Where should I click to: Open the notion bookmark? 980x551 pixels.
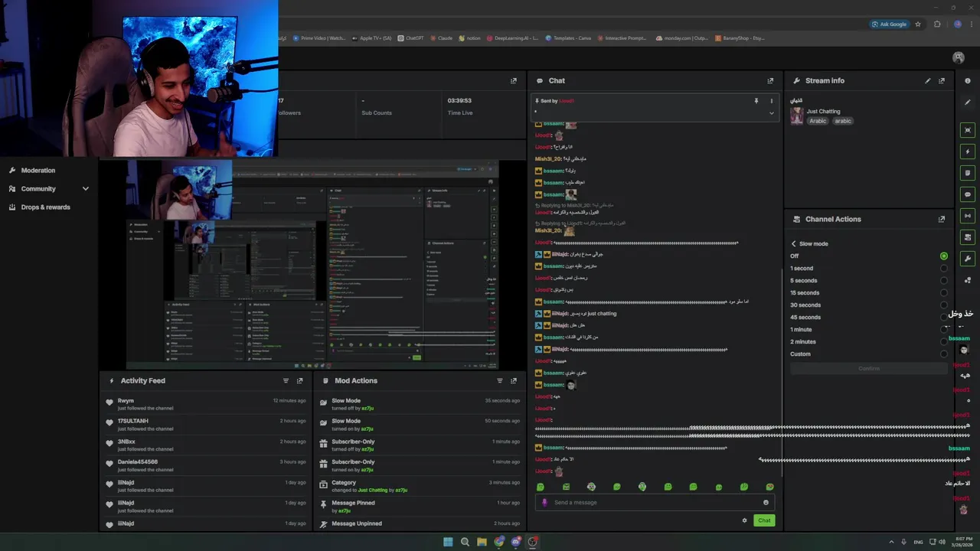(x=469, y=38)
